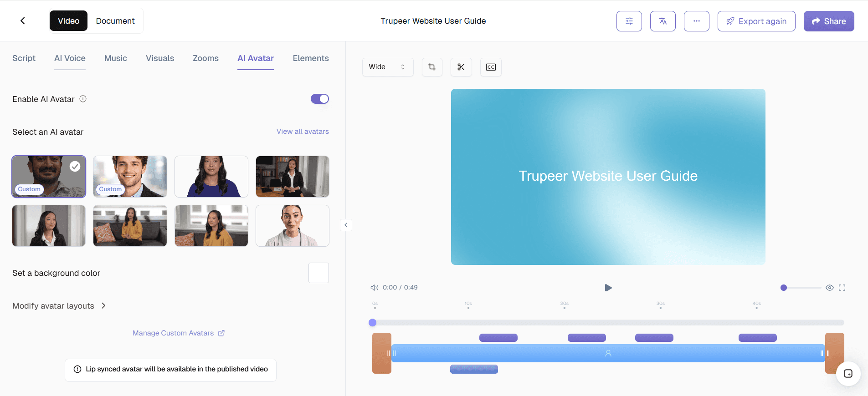868x396 pixels.
Task: Open the AI Voice tab
Action: point(70,58)
